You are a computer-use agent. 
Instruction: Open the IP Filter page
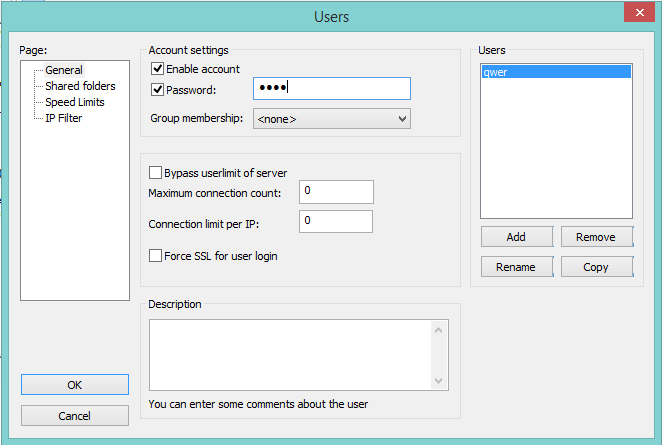(x=64, y=118)
